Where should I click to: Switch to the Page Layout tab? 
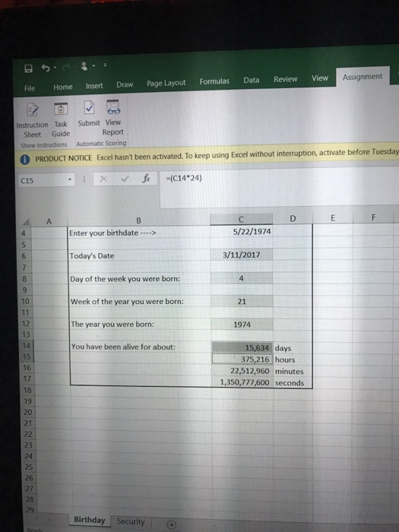coord(166,83)
